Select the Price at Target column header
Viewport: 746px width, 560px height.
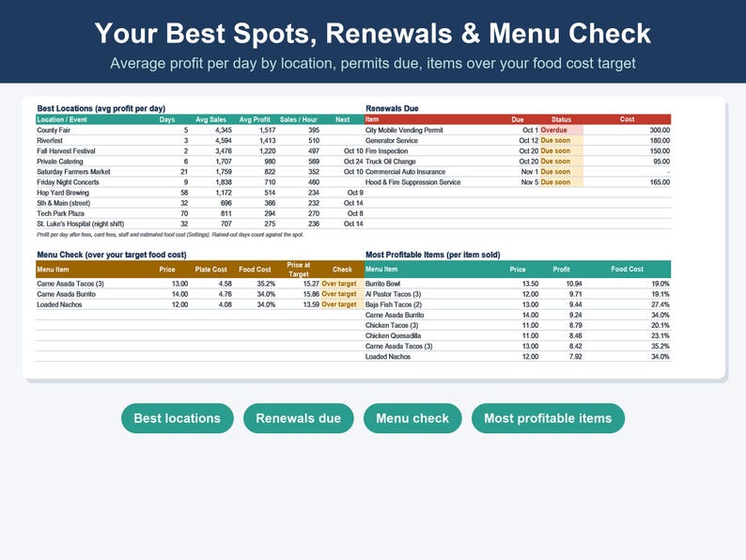(298, 270)
